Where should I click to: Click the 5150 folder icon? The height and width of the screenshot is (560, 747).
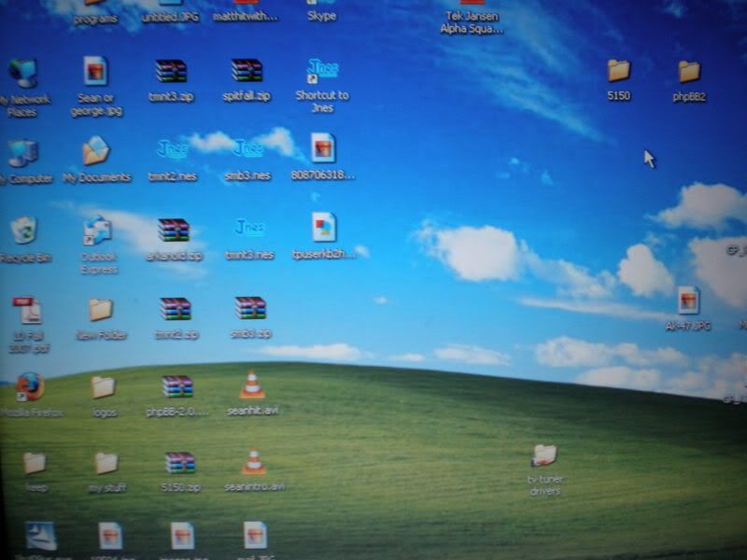click(618, 71)
